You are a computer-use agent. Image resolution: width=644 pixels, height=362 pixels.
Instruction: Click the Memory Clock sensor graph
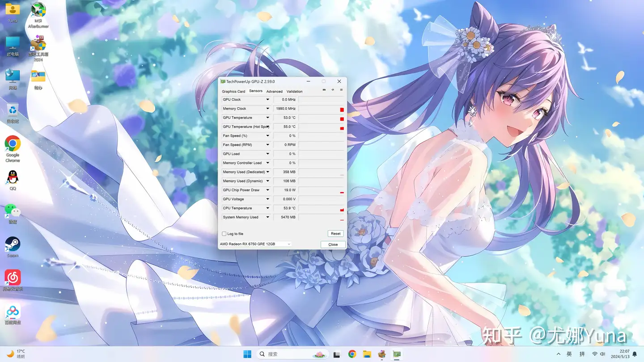pos(321,109)
